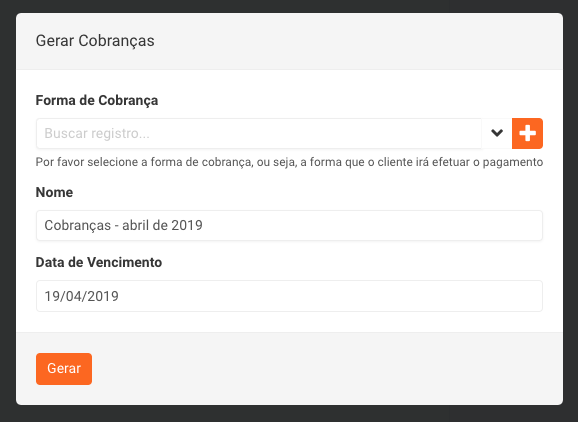Click the "Buscar" placeholder word in the search field

tap(66, 133)
